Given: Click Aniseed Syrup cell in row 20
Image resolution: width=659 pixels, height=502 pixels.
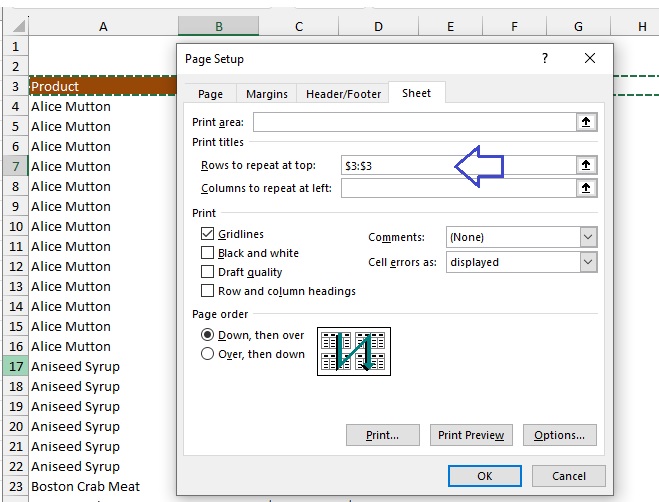Looking at the screenshot, I should [103, 426].
